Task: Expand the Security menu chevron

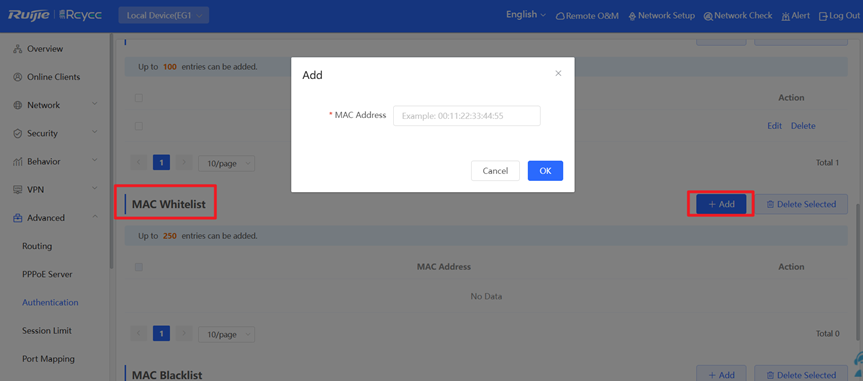Action: 95,133
